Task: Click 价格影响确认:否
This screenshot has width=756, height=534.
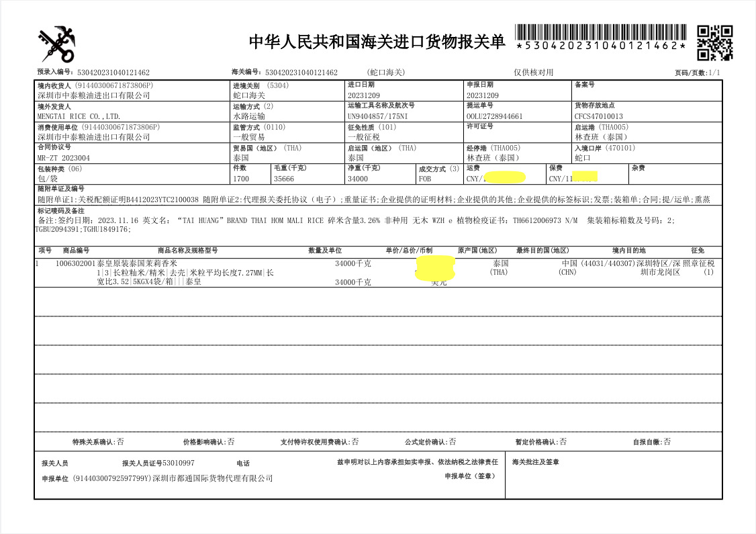Action: click(x=209, y=442)
